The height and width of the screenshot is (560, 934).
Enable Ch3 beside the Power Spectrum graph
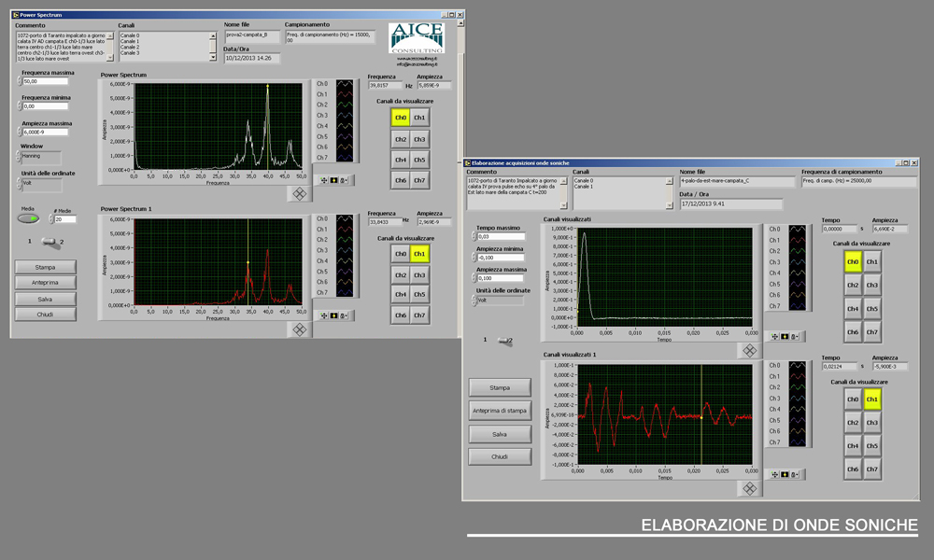(x=419, y=139)
